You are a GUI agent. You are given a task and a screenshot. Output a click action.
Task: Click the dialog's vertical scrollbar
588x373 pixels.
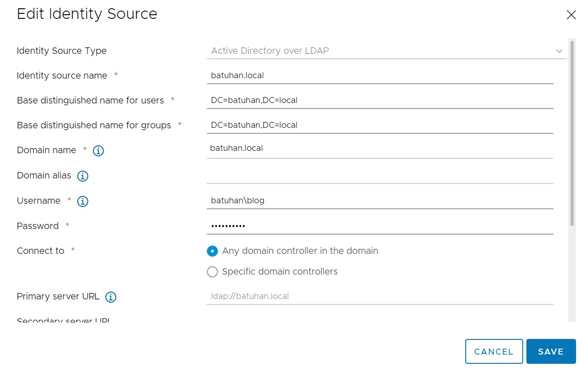click(x=572, y=133)
